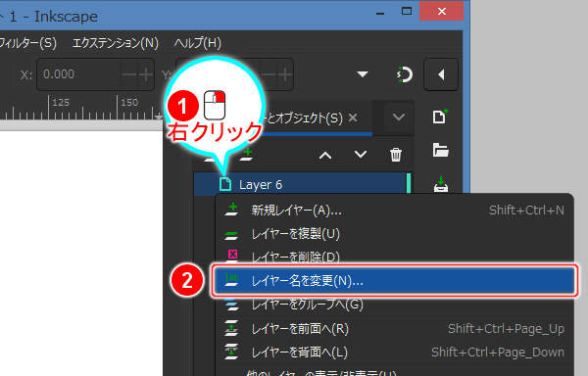The image size is (588, 376).
Task: Click the snap options left-arrow button
Action: click(441, 74)
